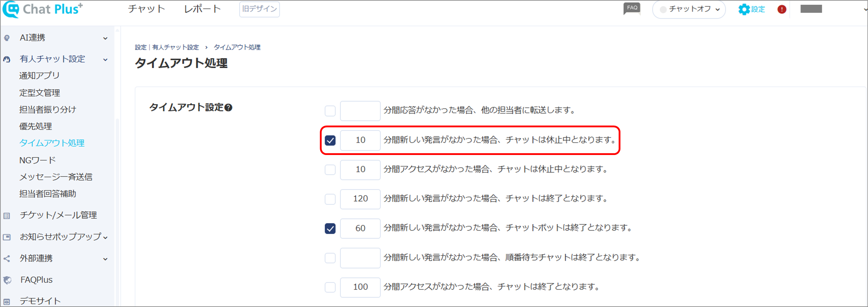The height and width of the screenshot is (307, 868).
Task: Open the チャットオフ status dropdown
Action: click(x=689, y=10)
